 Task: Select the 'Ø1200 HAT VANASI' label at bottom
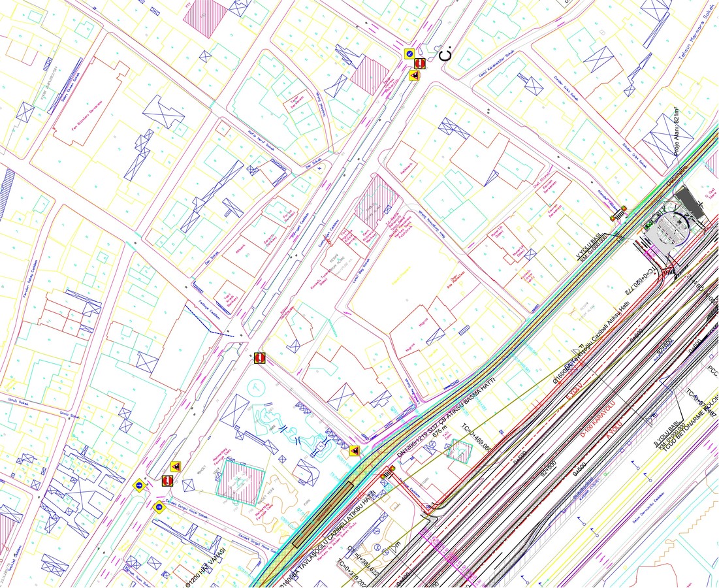(x=206, y=567)
